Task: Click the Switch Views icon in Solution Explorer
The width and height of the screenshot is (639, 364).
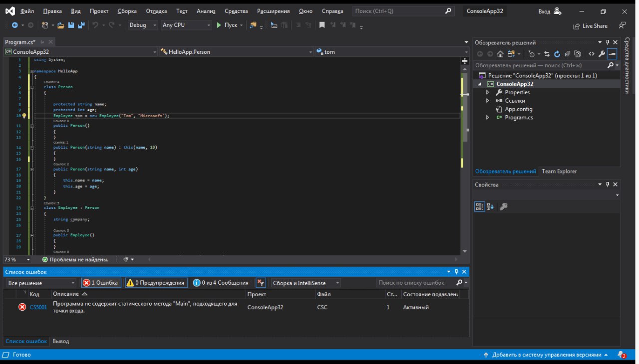Action: 511,54
